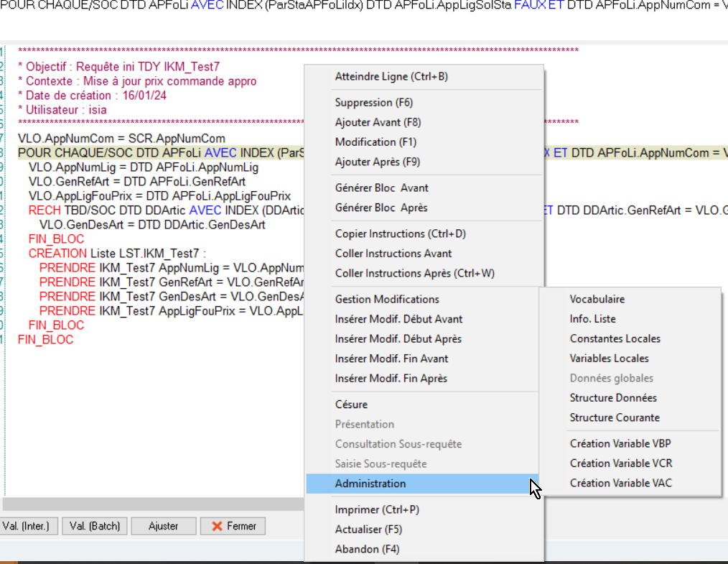Viewport: 728px width, 564px height.
Task: Select Atteindre Ligne from the context menu
Action: pyautogui.click(x=391, y=76)
